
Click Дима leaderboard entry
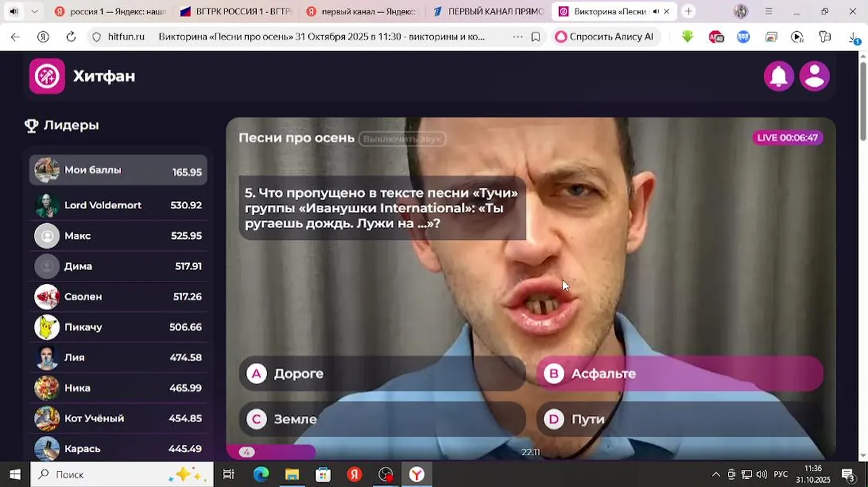click(118, 266)
